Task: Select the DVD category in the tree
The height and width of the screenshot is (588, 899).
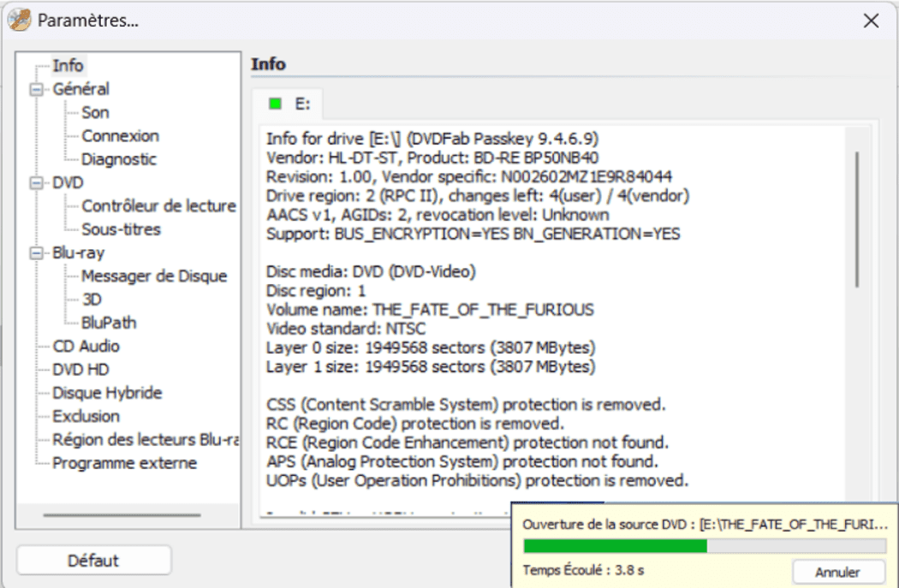Action: pos(68,183)
